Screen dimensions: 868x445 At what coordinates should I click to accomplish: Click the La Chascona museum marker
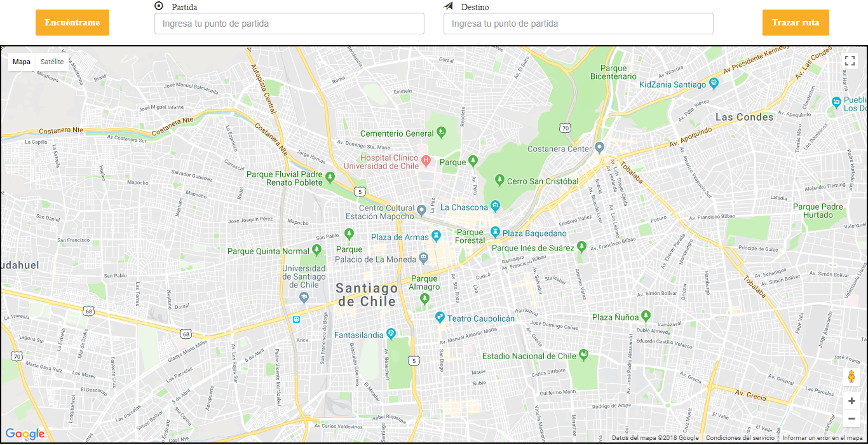495,206
